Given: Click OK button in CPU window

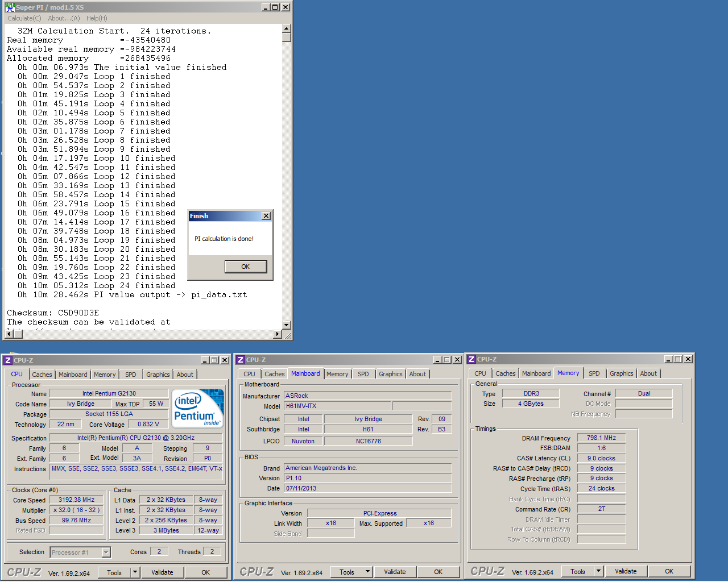Looking at the screenshot, I should click(x=206, y=572).
